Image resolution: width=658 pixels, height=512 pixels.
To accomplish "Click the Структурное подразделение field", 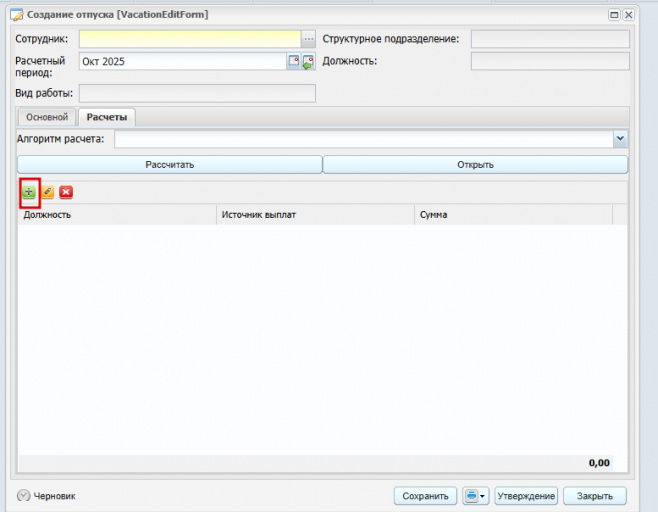I will pyautogui.click(x=550, y=39).
